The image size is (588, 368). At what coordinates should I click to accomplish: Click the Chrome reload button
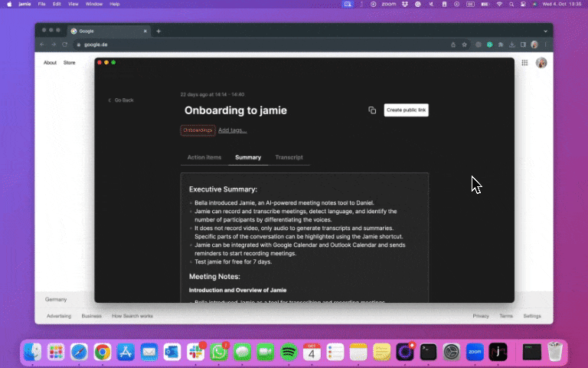point(64,44)
